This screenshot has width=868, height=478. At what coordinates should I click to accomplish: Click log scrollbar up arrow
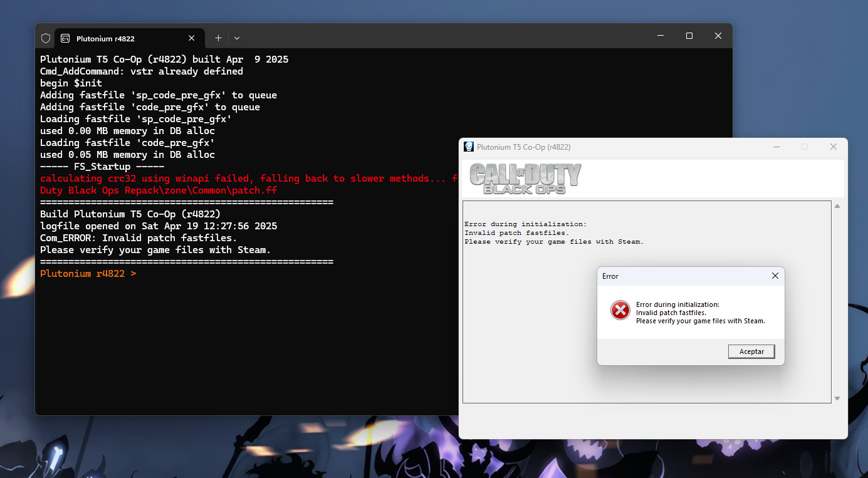(837, 206)
